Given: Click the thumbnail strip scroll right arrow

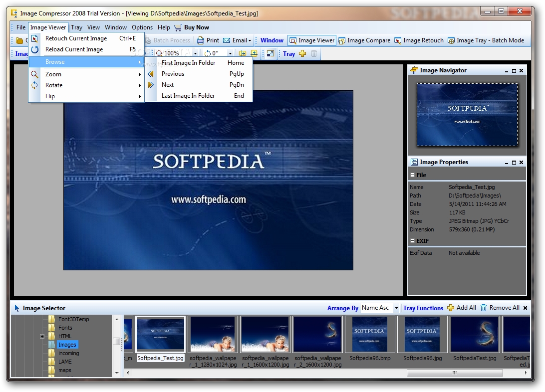Looking at the screenshot, I should pyautogui.click(x=525, y=373).
